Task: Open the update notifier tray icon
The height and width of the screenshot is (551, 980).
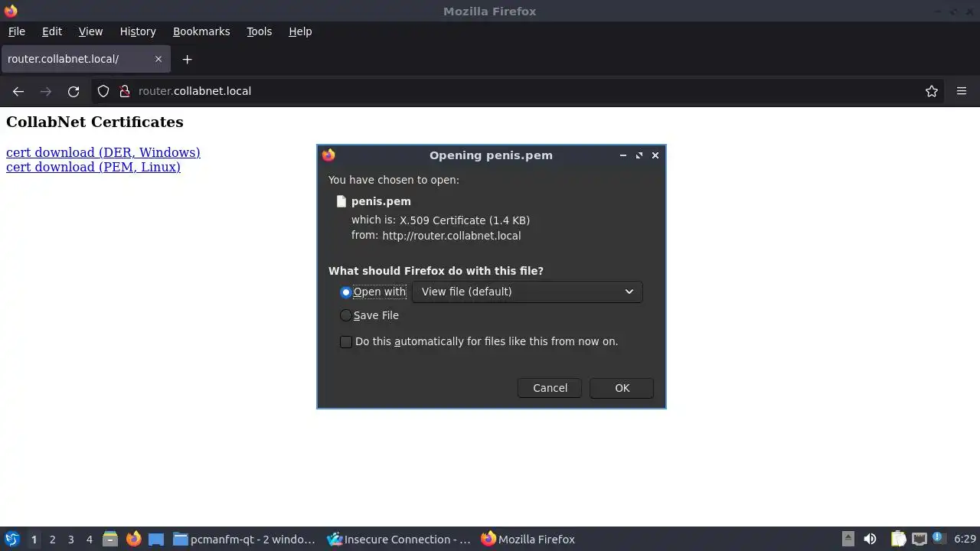Action: pos(939,540)
